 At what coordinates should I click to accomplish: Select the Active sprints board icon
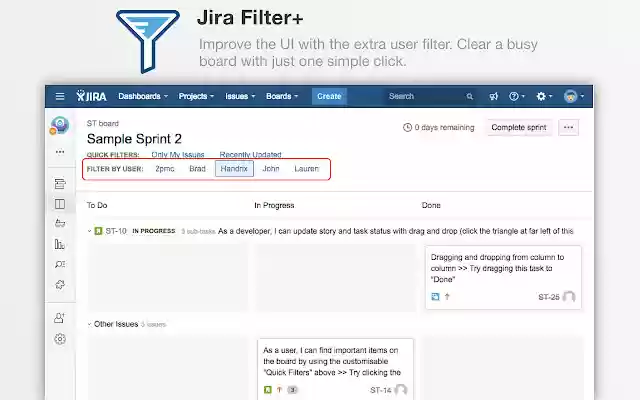click(60, 204)
